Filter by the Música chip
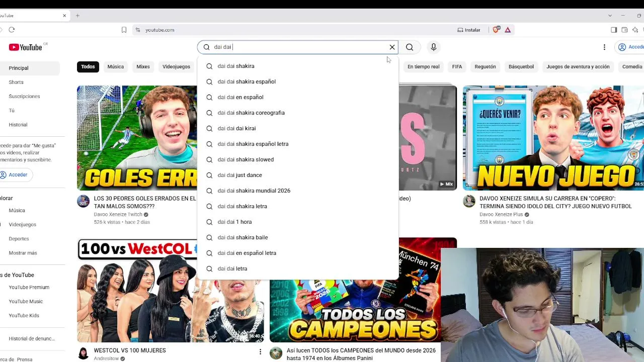This screenshot has height=362, width=644. coord(116,66)
